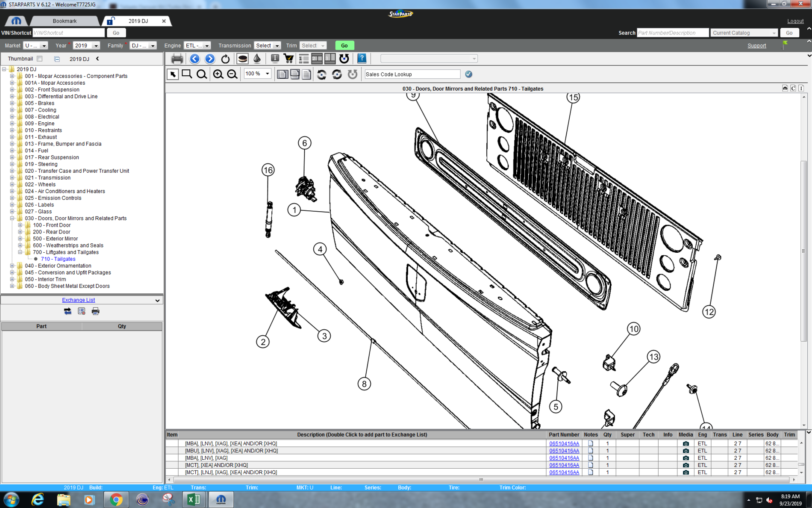Image resolution: width=812 pixels, height=508 pixels.
Task: Print the current catalog page
Action: click(177, 59)
